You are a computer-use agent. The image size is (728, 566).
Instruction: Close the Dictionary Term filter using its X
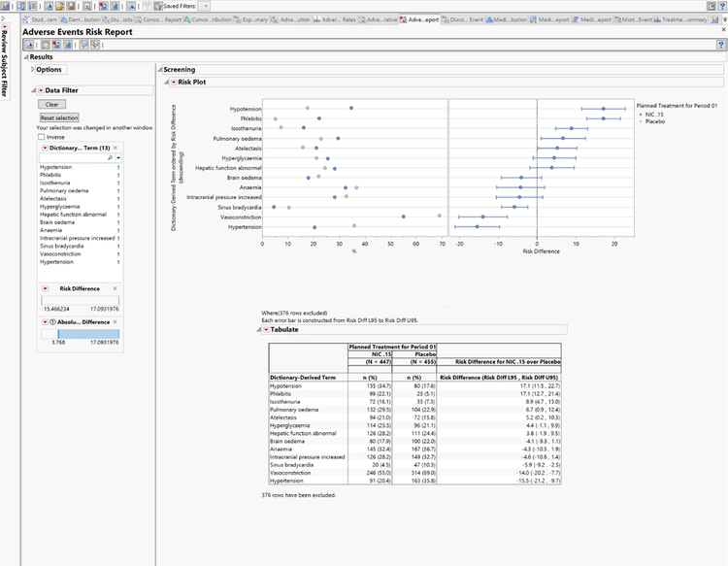(x=115, y=148)
